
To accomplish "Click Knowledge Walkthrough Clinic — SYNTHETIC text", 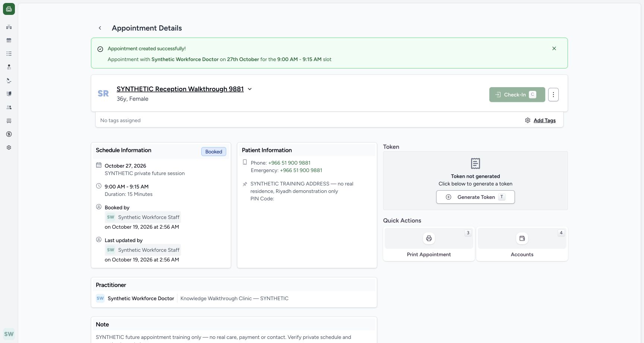I will (x=234, y=298).
